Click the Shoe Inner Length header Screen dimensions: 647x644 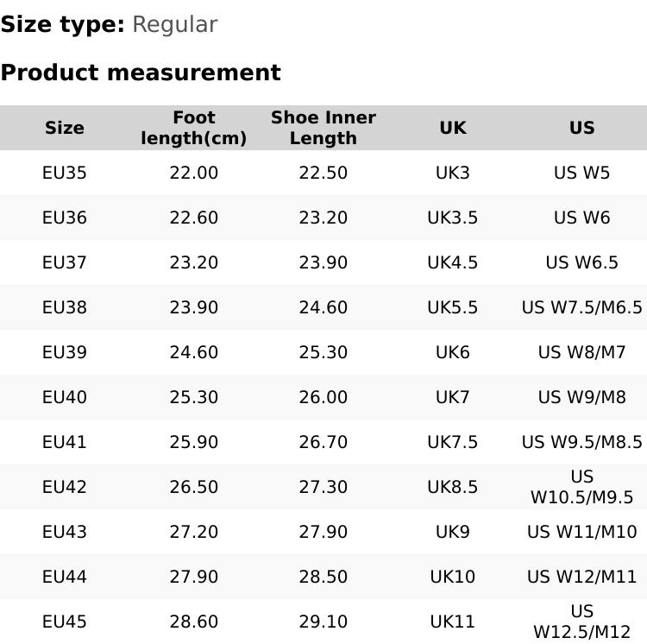point(323,128)
